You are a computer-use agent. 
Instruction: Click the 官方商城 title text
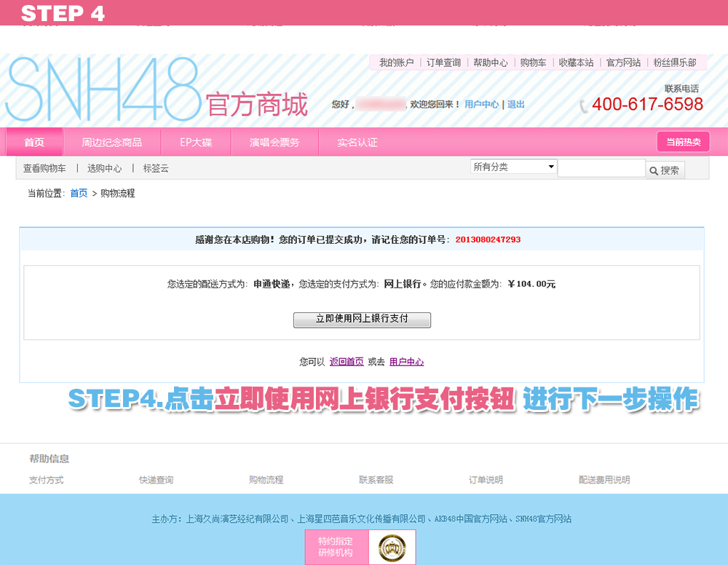[x=257, y=104]
